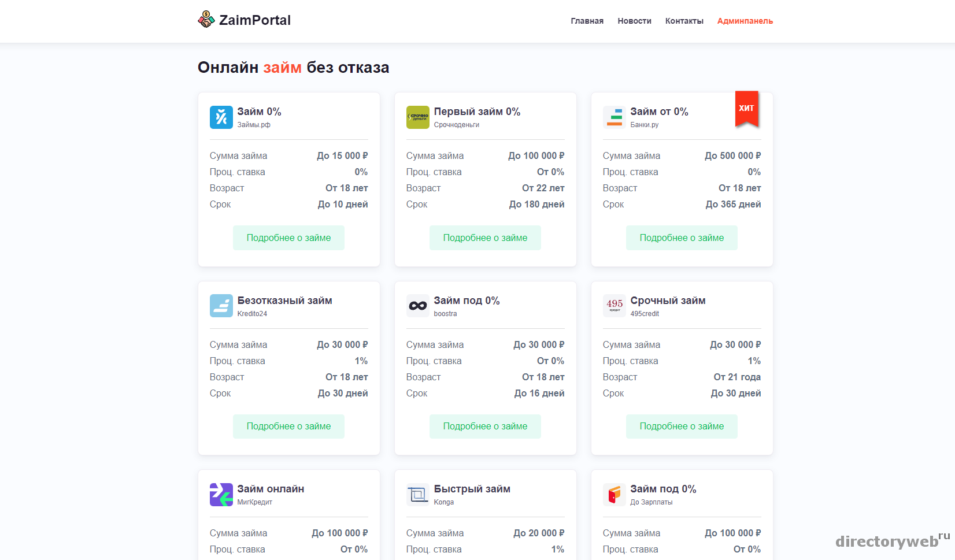This screenshot has width=955, height=560.
Task: Click the До 180 дней term value
Action: (x=536, y=205)
